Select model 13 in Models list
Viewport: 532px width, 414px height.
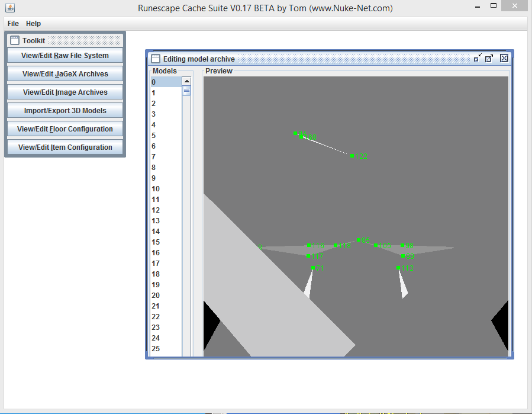pos(166,221)
